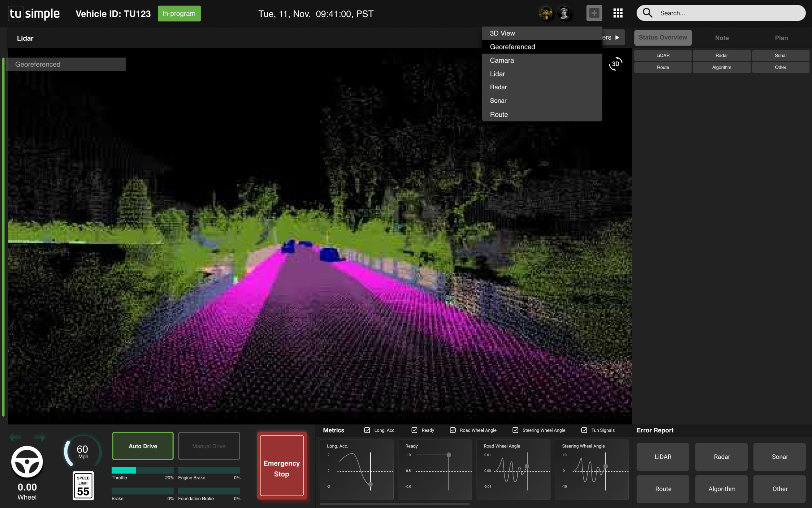Open Route error report
812x508 pixels.
pyautogui.click(x=663, y=489)
